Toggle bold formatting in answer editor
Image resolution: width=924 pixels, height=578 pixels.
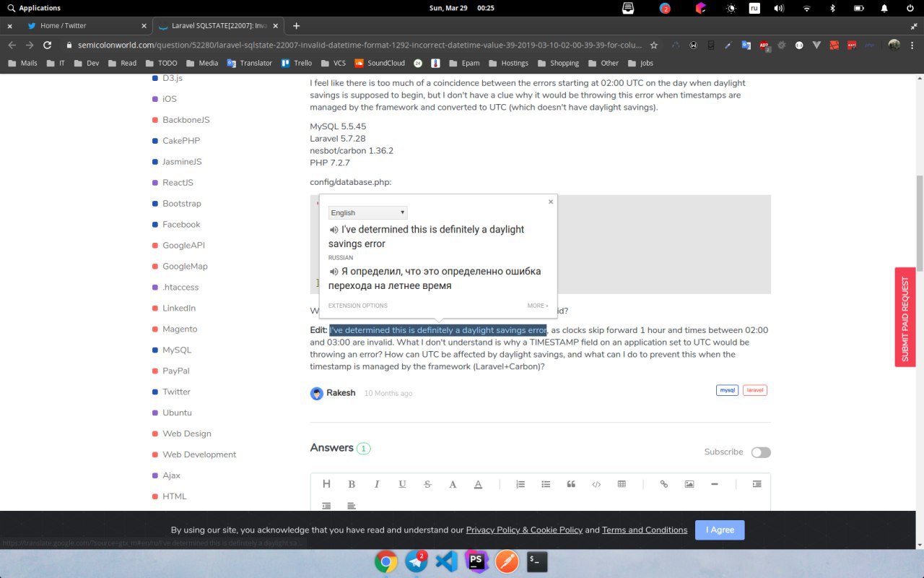tap(352, 484)
